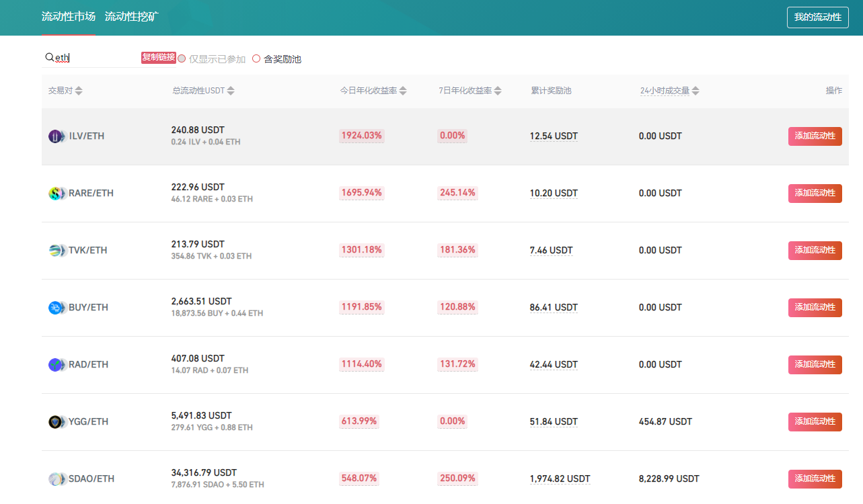This screenshot has height=504, width=863.
Task: Add liquidity for TVK/ETH
Action: (815, 251)
